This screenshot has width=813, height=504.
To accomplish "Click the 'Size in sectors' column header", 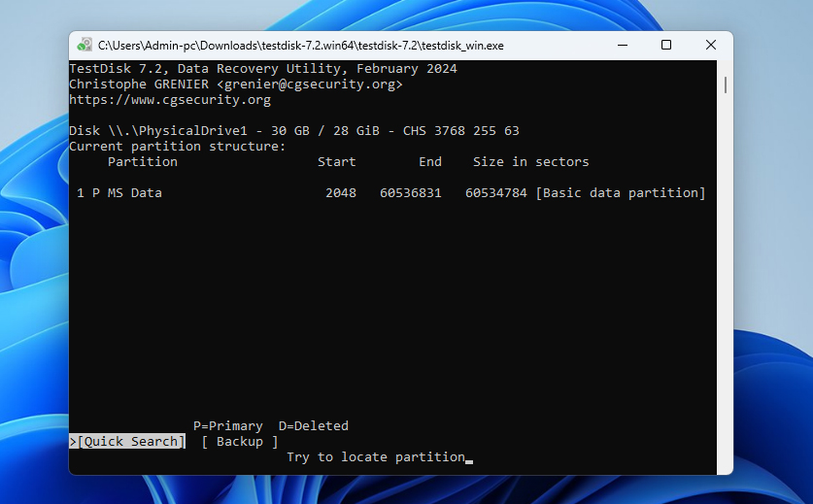I will point(531,162).
